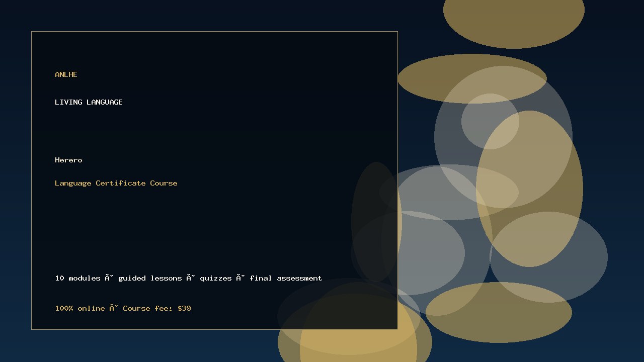Click the word "quizzes"
Viewport: 644px width, 362px height.
pos(216,278)
